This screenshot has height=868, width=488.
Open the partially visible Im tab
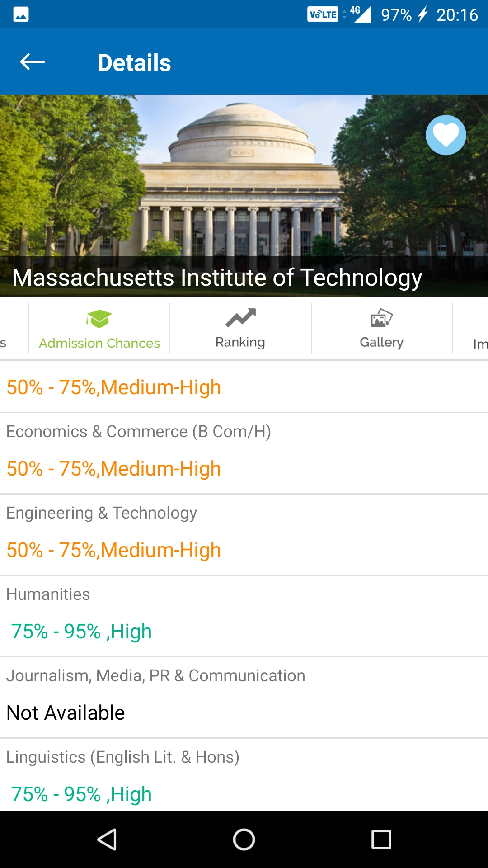pos(480,344)
